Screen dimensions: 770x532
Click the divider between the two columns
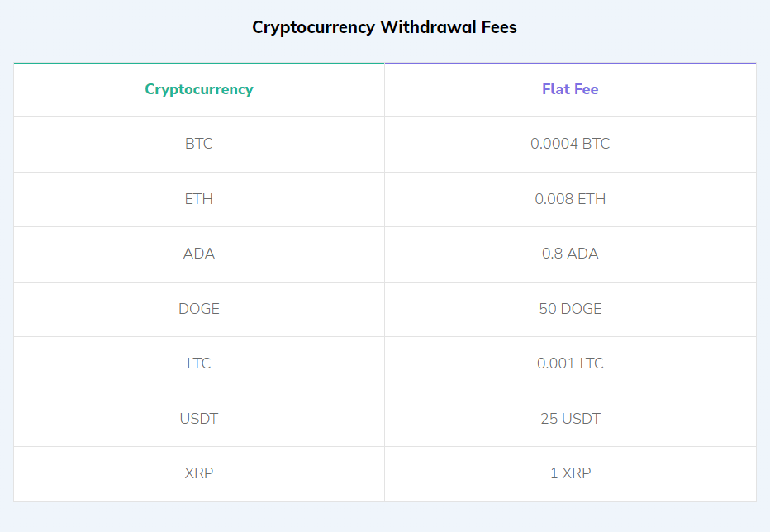pos(384,281)
